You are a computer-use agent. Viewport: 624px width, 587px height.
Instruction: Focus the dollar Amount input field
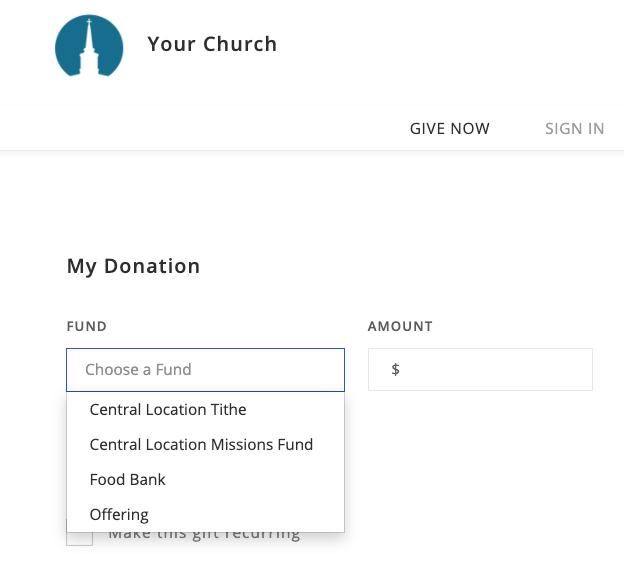click(480, 370)
